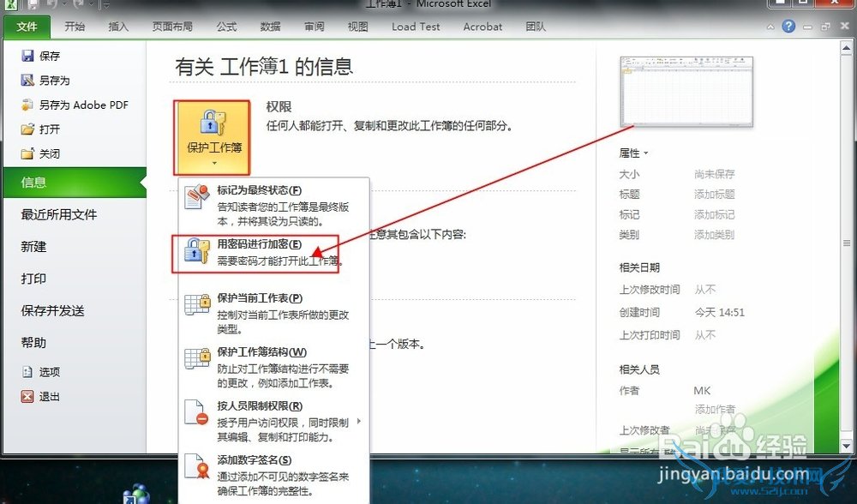Click the up arrow of vertical scrollbar

click(847, 47)
